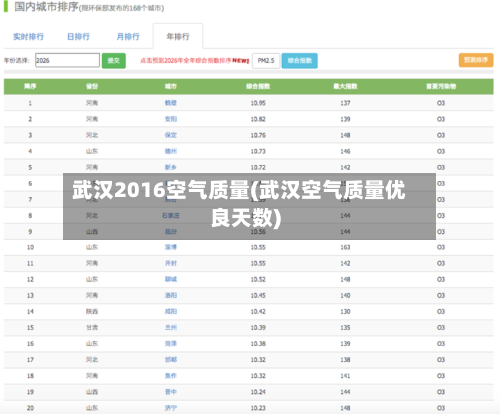Click the index value 10.23
This screenshot has height=414, width=500.
pos(258,408)
